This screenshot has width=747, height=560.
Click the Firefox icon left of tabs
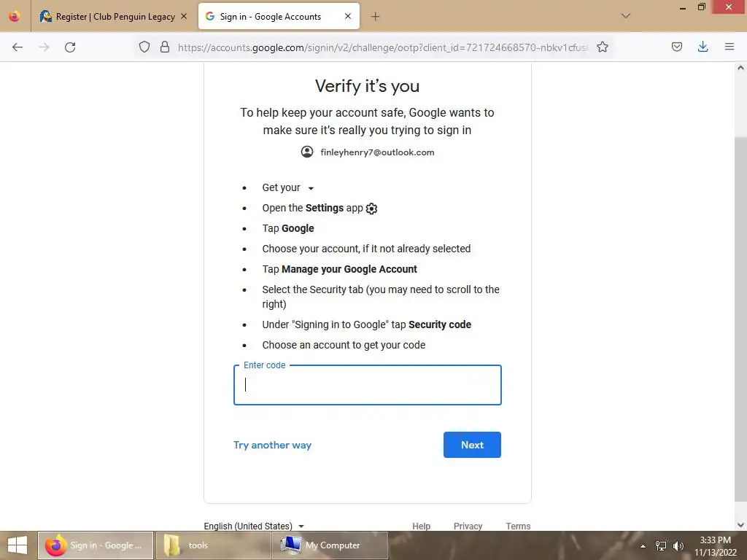[15, 16]
